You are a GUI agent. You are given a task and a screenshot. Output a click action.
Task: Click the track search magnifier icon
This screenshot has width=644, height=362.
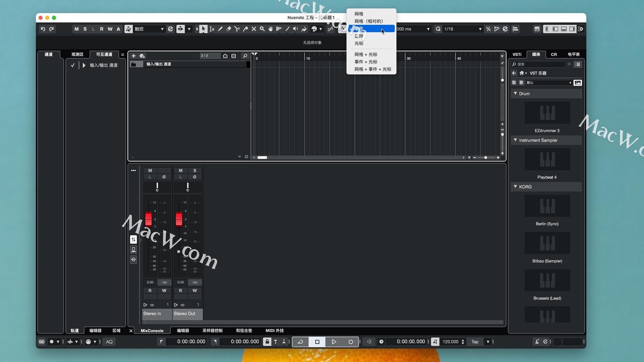coord(245,56)
